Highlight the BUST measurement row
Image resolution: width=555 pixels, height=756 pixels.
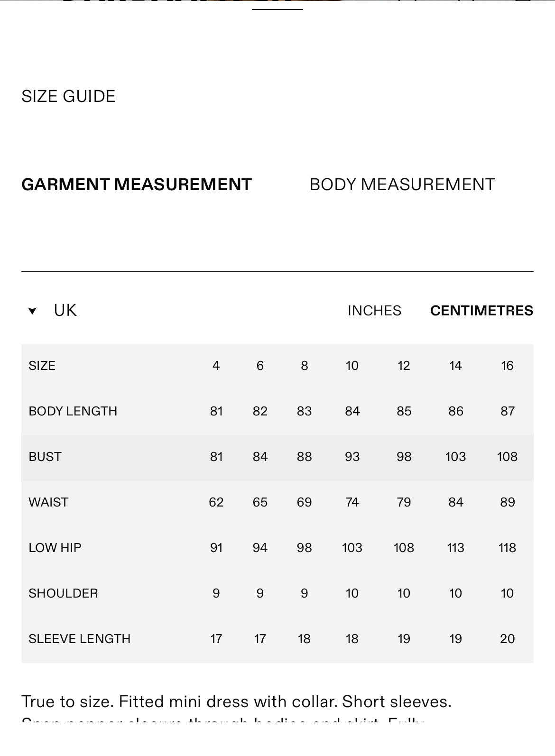(x=277, y=457)
